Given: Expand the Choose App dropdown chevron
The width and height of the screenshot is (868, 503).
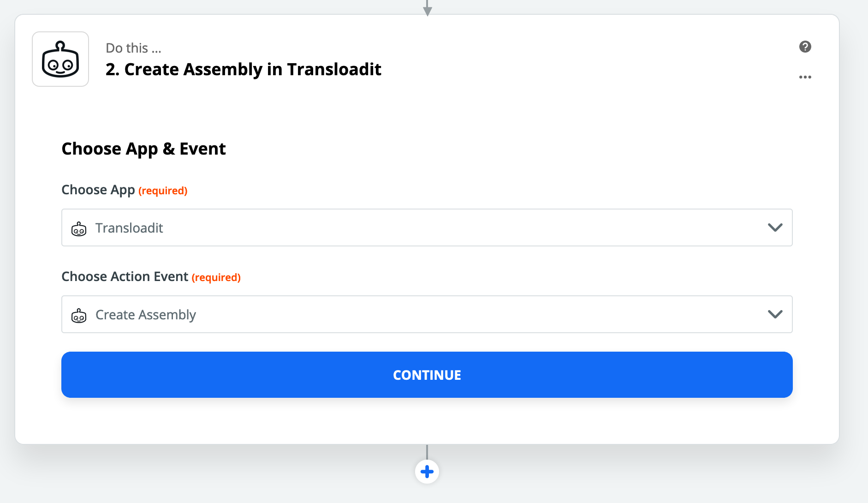Looking at the screenshot, I should [775, 228].
